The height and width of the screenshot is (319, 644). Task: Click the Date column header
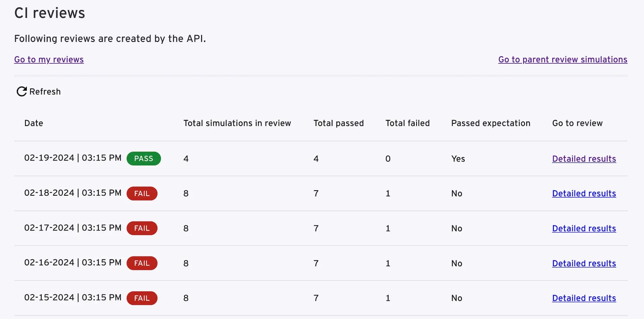coord(34,123)
